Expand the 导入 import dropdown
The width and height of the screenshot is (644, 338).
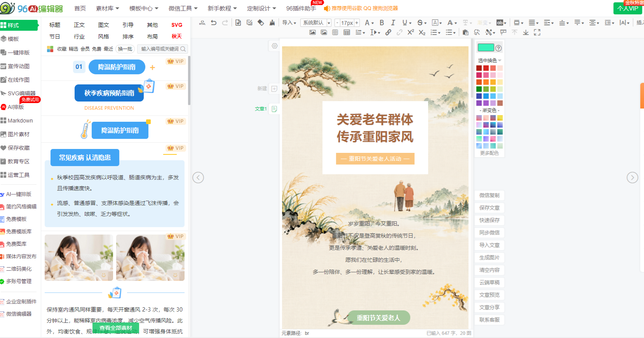pyautogui.click(x=289, y=23)
